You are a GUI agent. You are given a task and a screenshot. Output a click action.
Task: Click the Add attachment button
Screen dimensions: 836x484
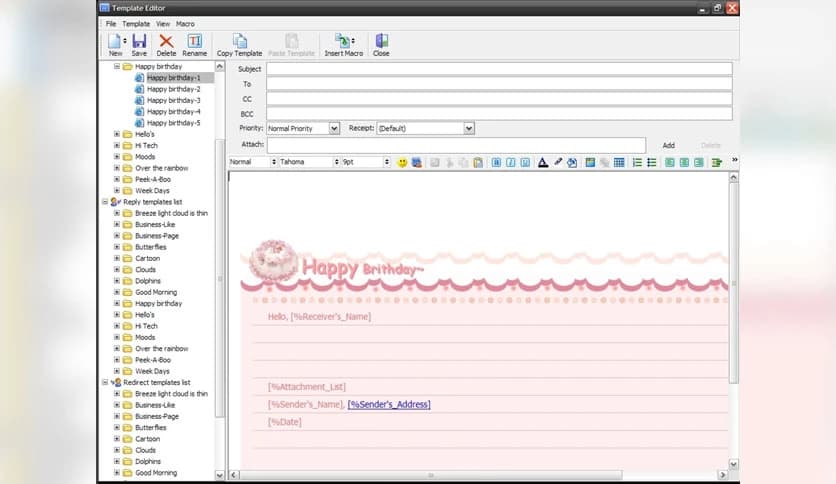click(x=669, y=145)
